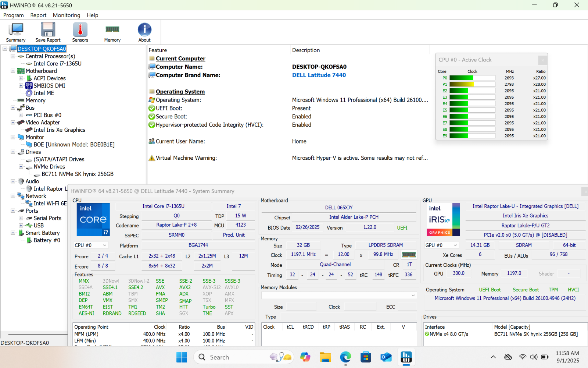Open the Memory Modules dropdown
The width and height of the screenshot is (588, 368).
(413, 295)
